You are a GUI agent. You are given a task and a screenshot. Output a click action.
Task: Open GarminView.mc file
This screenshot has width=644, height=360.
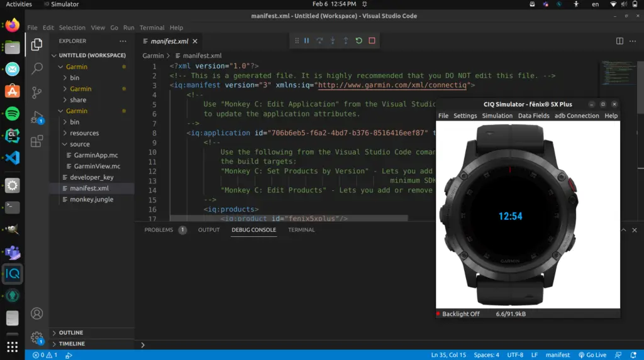click(x=97, y=166)
